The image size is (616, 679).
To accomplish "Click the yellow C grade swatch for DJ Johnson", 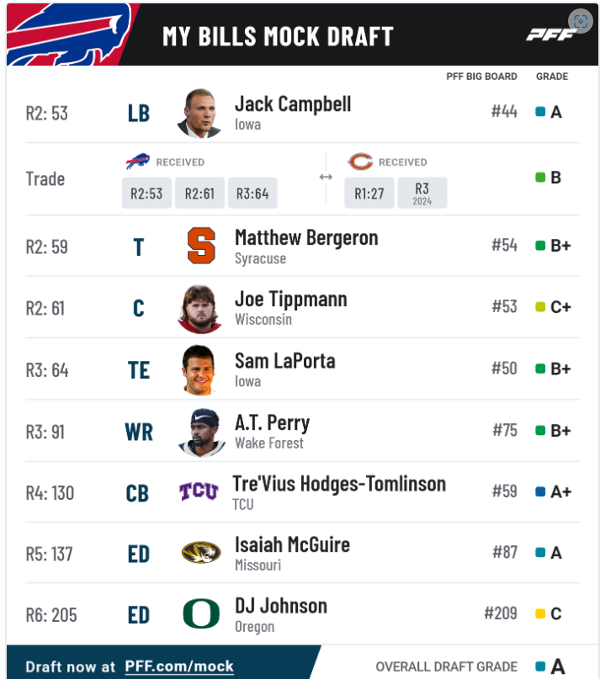I will (540, 613).
